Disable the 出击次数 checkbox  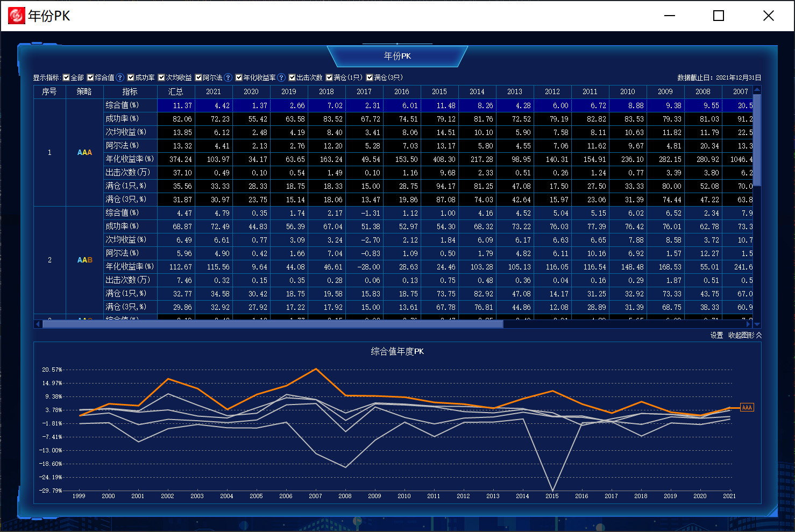pyautogui.click(x=292, y=77)
